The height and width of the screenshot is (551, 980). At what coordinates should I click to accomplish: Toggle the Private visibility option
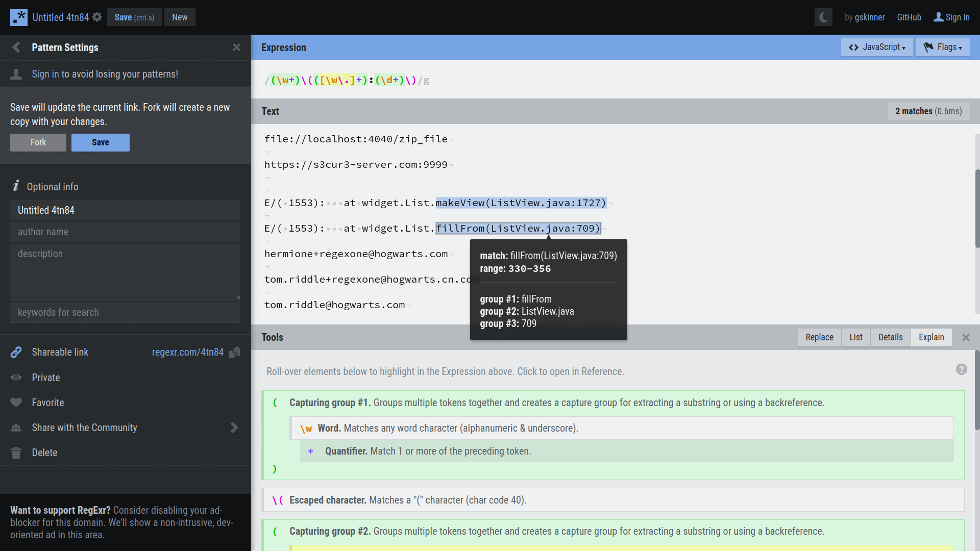tap(46, 378)
